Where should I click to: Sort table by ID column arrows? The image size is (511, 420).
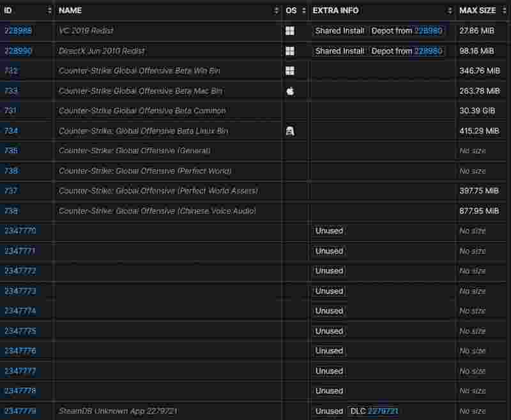[50, 11]
